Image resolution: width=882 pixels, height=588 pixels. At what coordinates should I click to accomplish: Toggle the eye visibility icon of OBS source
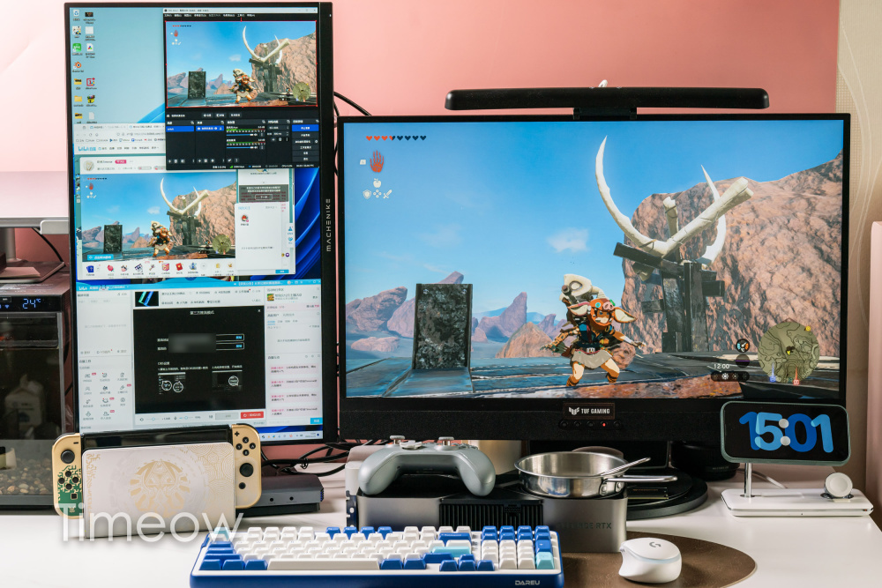coord(216,128)
